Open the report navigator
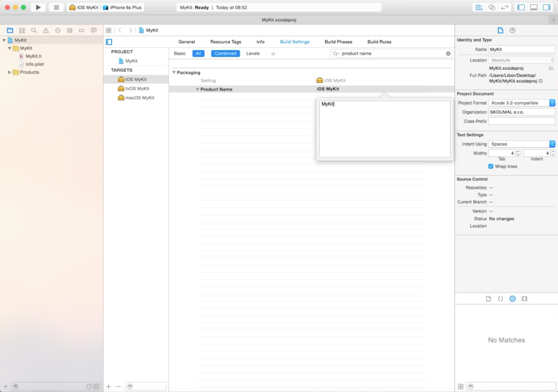The width and height of the screenshot is (558, 392). pos(94,31)
